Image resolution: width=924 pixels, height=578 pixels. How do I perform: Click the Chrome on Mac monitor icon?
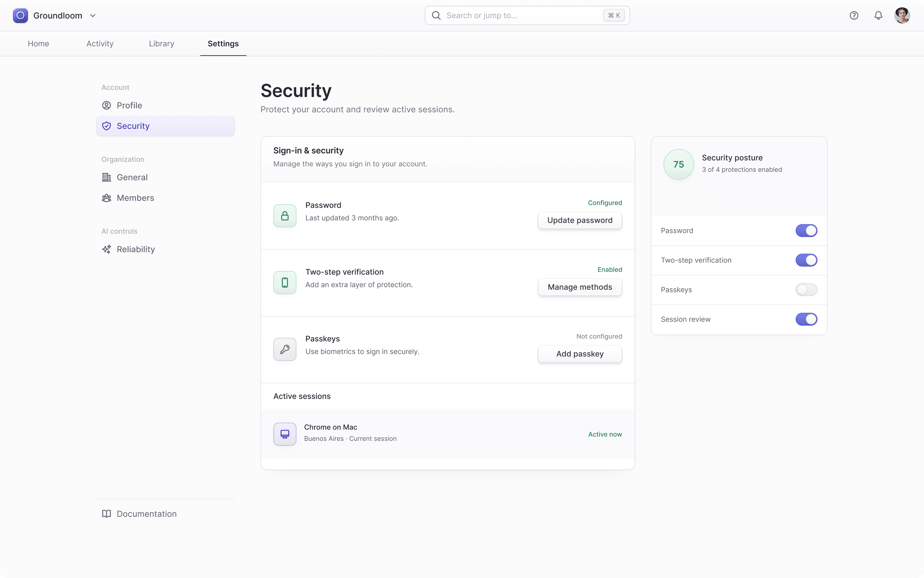(x=285, y=434)
